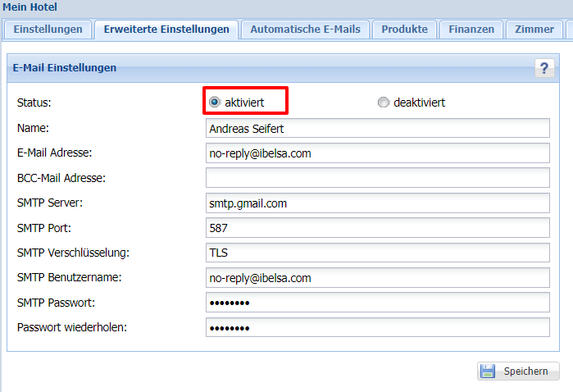Screen dimensions: 573x392
Task: Click the E-Mail Einstellungen panel header
Action: [246, 68]
